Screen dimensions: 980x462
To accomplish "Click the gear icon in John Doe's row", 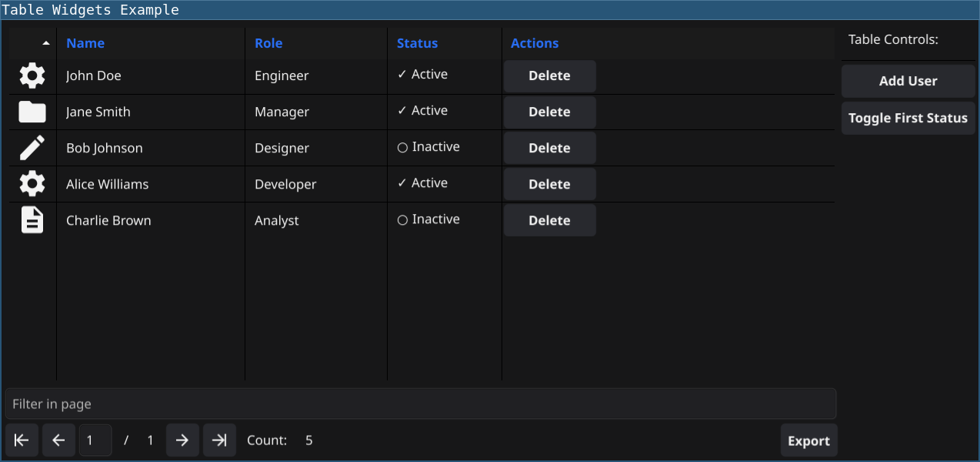I will coord(32,75).
